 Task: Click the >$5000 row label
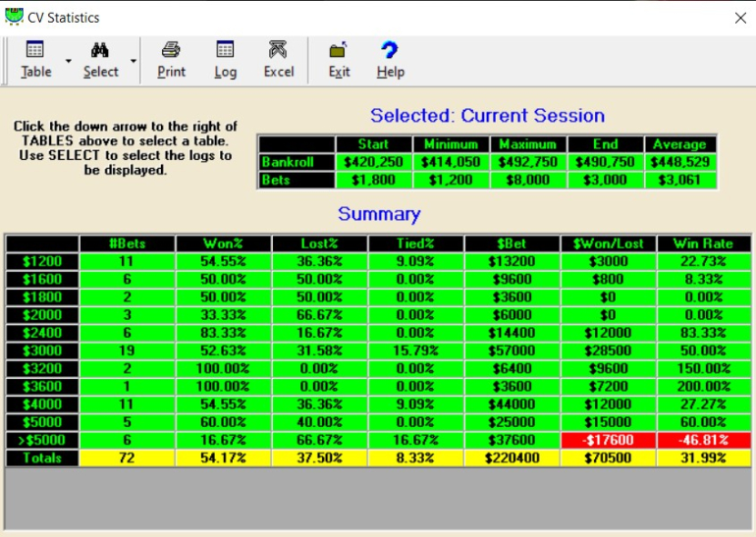click(42, 441)
